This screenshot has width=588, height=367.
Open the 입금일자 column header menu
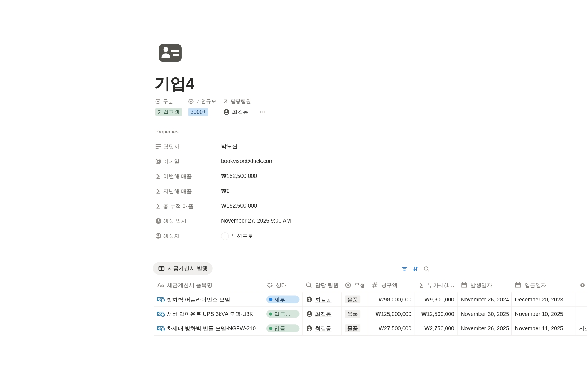coord(544,285)
